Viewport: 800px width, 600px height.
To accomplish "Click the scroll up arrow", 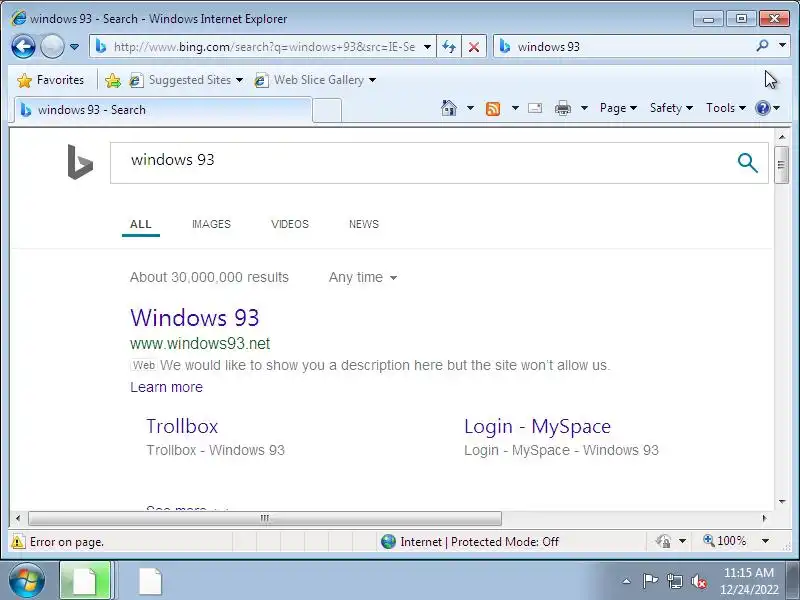I will [782, 137].
